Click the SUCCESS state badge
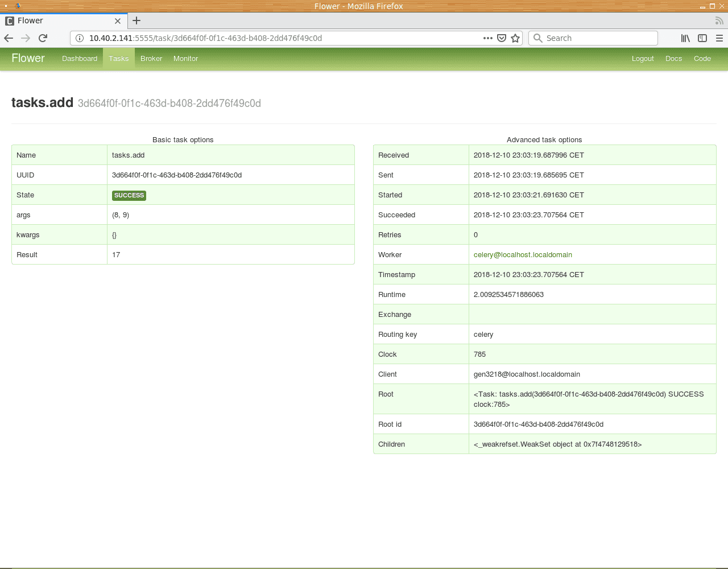Screen dimensions: 728x569 129,195
